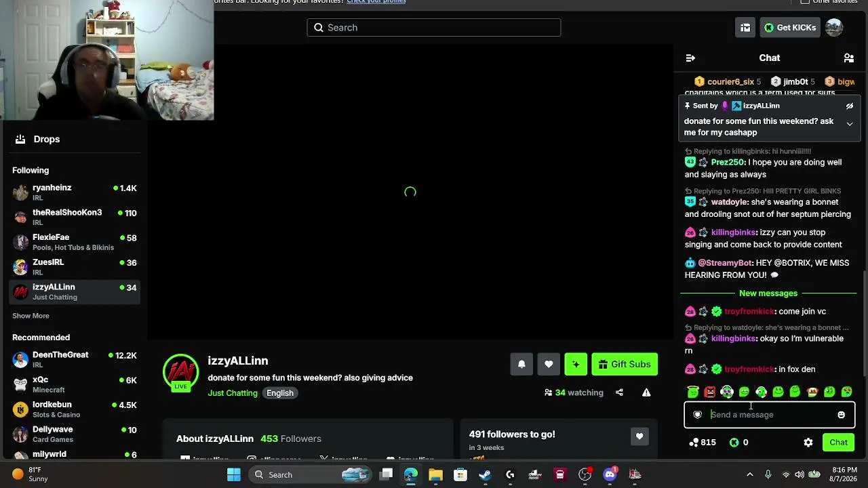Select the English language tag

[280, 393]
